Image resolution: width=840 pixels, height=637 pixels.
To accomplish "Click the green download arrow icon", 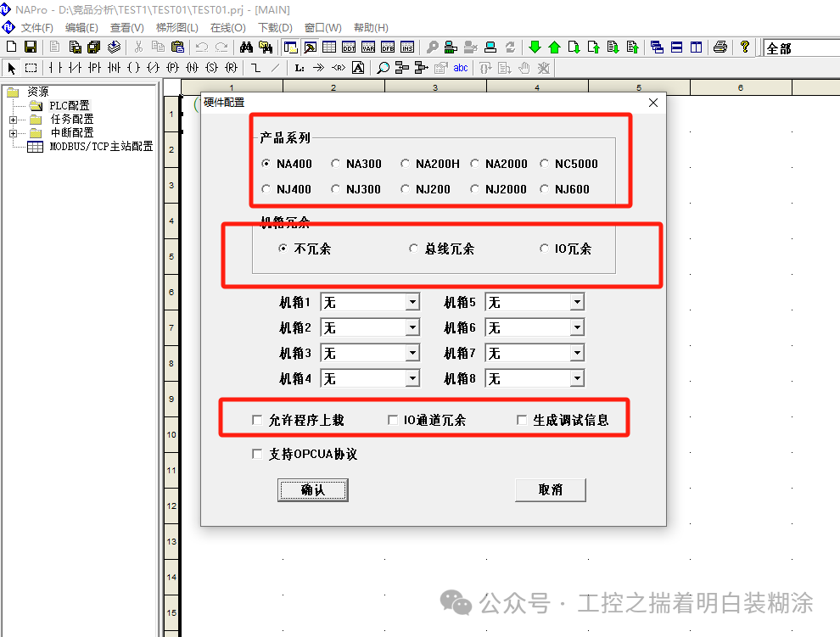I will [x=535, y=47].
